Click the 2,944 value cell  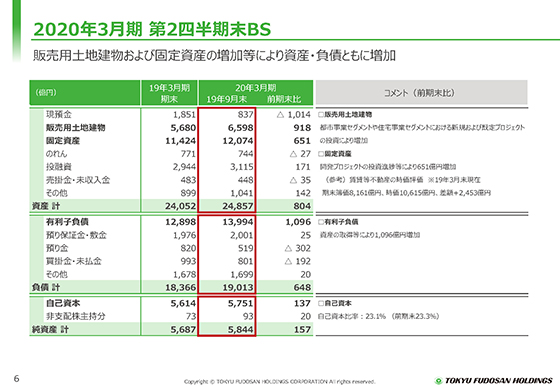(x=184, y=167)
